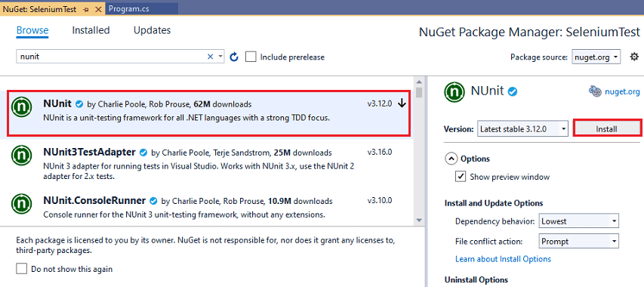The height and width of the screenshot is (287, 644).
Task: Click the NUnit3TestAdapter package logo
Action: tap(22, 155)
